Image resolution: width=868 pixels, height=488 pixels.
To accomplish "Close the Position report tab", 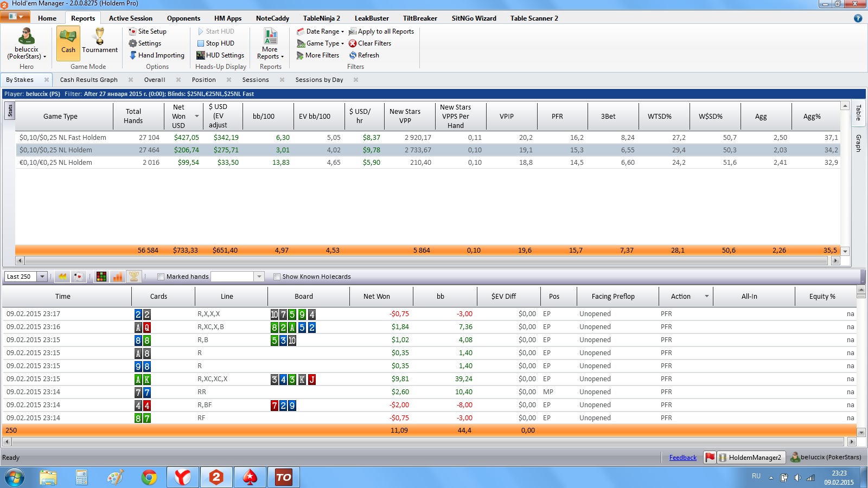I will point(229,80).
